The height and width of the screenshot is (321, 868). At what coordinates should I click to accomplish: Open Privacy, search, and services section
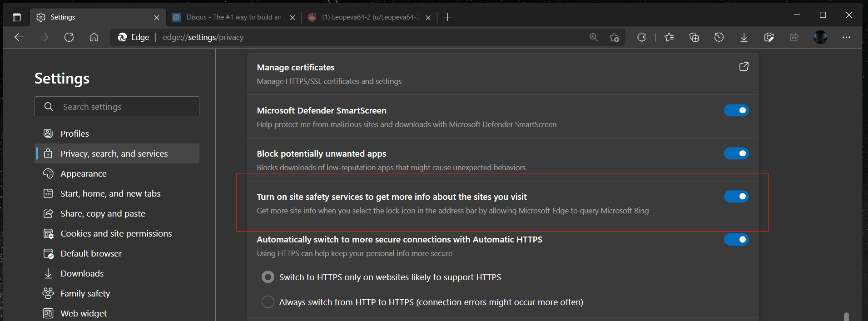117,153
